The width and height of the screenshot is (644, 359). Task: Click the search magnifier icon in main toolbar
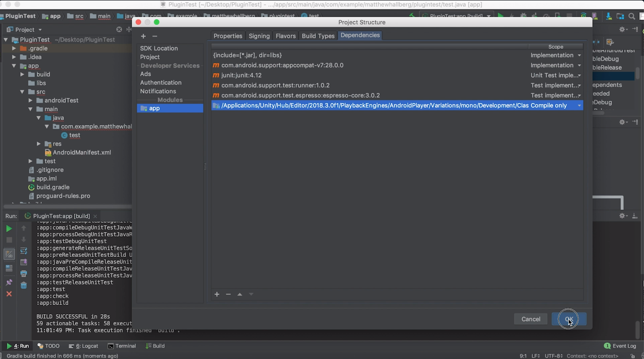pyautogui.click(x=632, y=17)
